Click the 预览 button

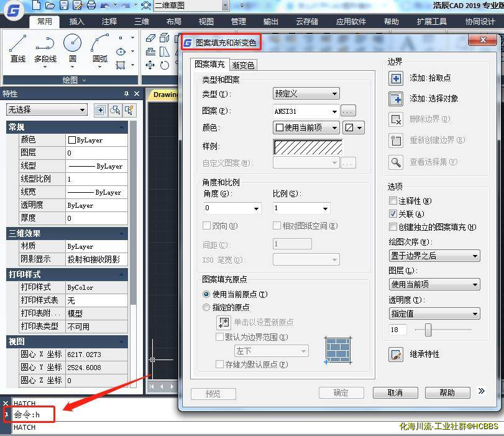click(x=213, y=394)
